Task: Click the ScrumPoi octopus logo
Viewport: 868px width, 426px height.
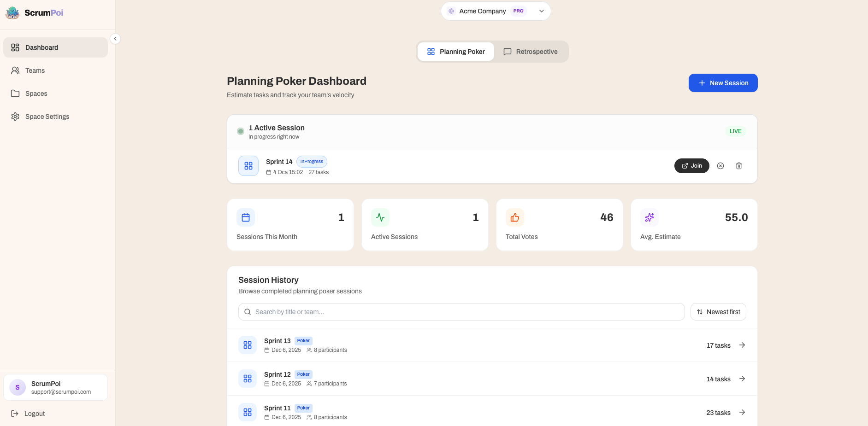Action: (x=12, y=12)
